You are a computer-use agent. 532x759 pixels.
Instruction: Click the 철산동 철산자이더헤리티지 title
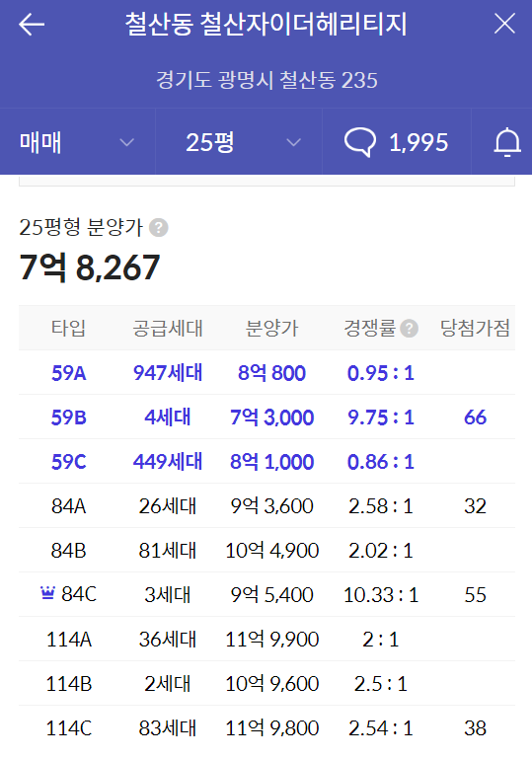pyautogui.click(x=266, y=24)
